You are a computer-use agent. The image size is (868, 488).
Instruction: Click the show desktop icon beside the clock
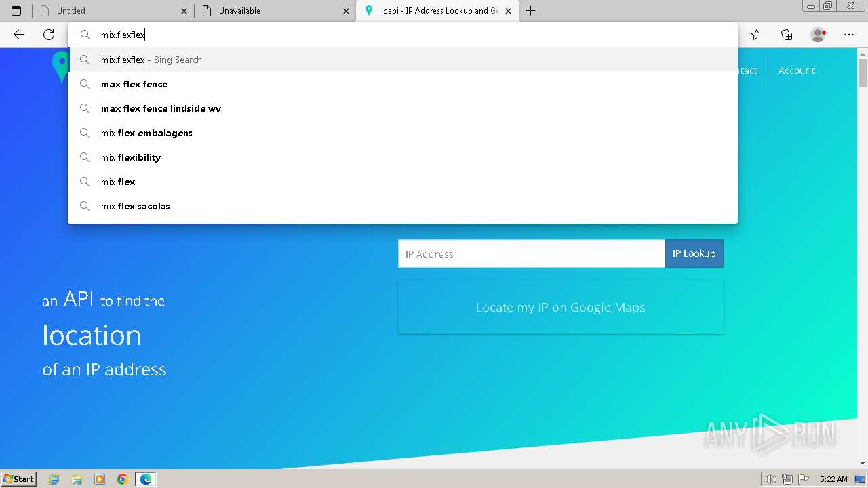pos(861,479)
